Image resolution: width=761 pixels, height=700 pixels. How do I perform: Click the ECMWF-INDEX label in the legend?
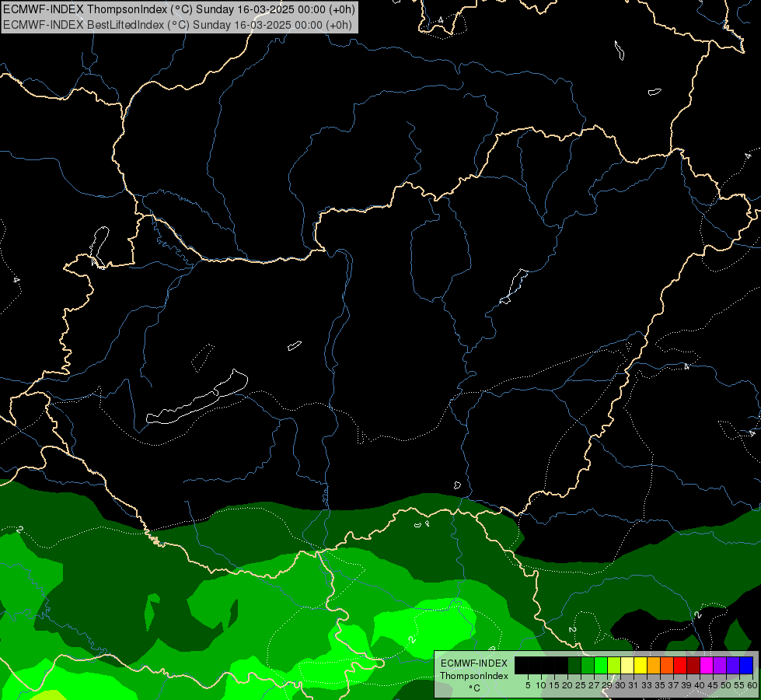(473, 663)
